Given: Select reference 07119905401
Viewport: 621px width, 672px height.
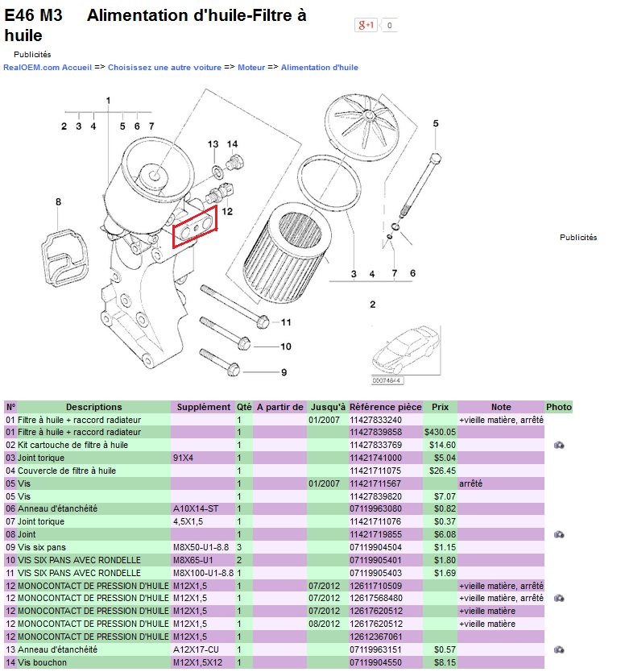Looking at the screenshot, I should (375, 560).
